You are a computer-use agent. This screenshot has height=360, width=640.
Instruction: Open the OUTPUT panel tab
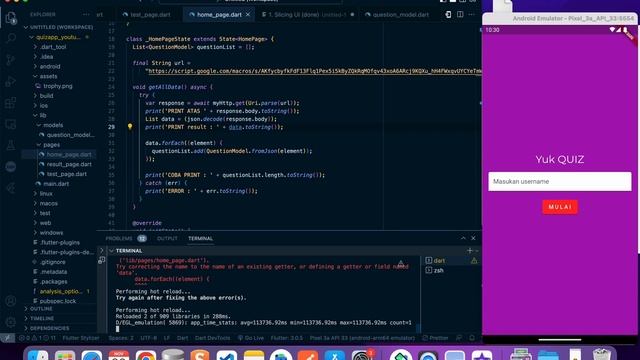(x=167, y=238)
